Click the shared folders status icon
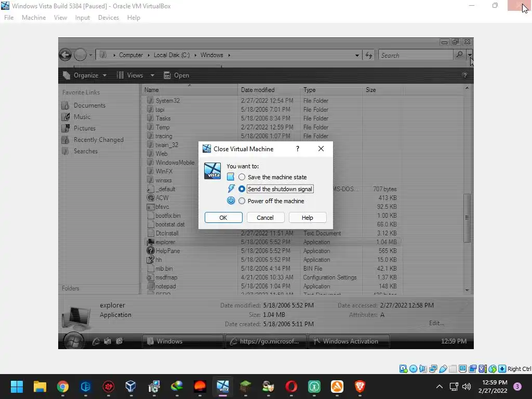 [x=453, y=369]
